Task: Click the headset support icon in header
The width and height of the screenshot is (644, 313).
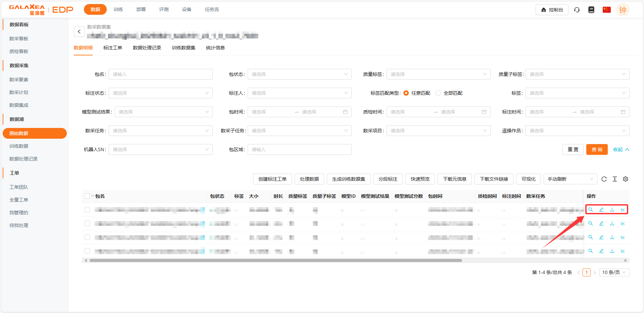Action: click(x=577, y=10)
